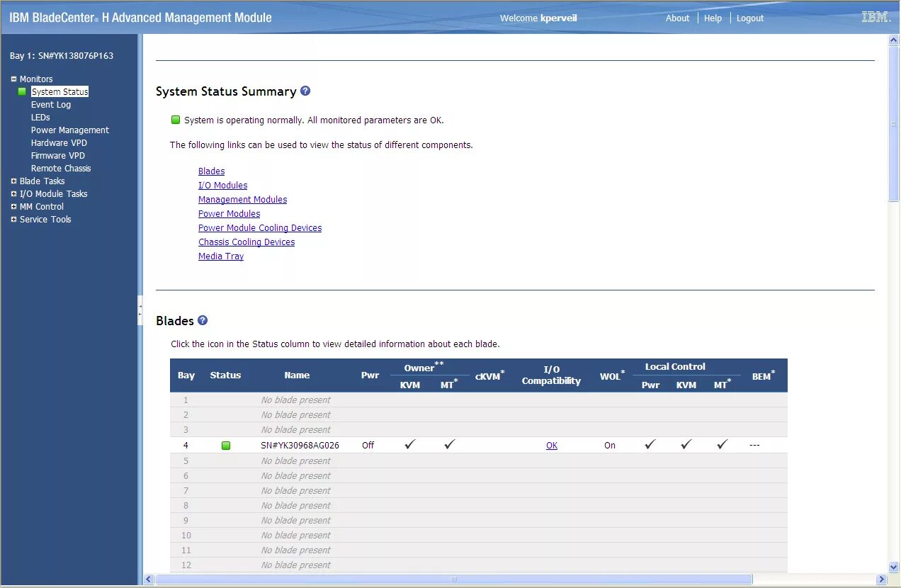Click the IBM logo in header
The height and width of the screenshot is (588, 901).
tap(876, 17)
